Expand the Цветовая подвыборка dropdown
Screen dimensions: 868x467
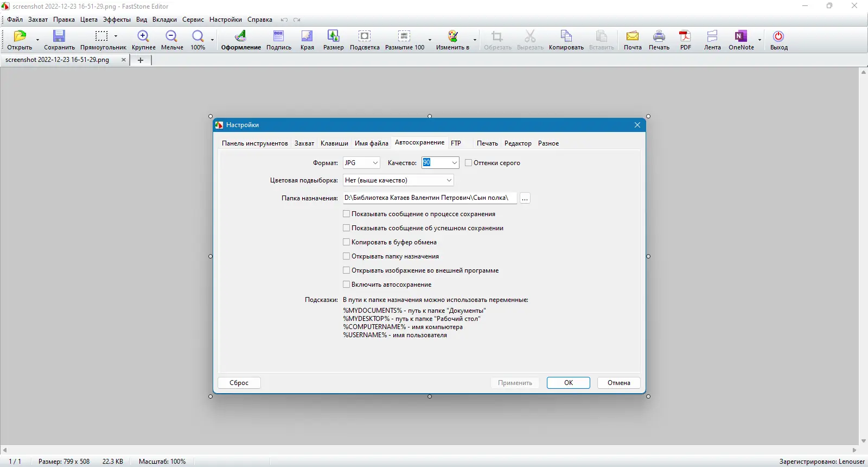click(398, 180)
